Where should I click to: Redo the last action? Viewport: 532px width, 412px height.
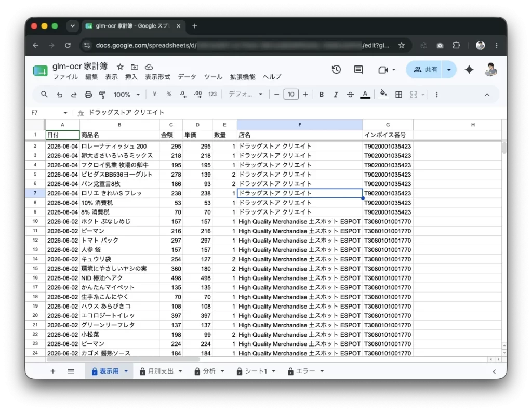tap(74, 95)
